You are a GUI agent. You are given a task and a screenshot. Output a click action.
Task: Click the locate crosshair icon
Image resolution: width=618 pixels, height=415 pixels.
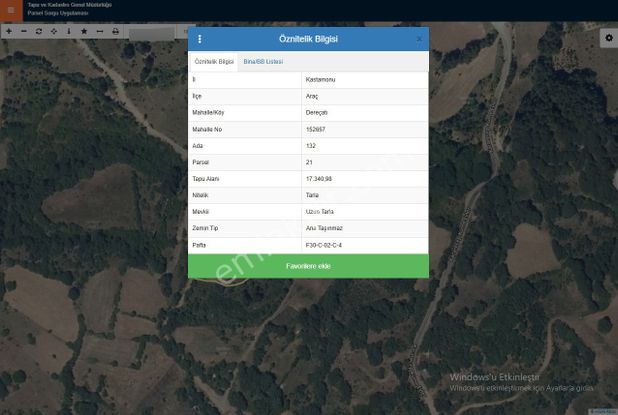[54, 32]
